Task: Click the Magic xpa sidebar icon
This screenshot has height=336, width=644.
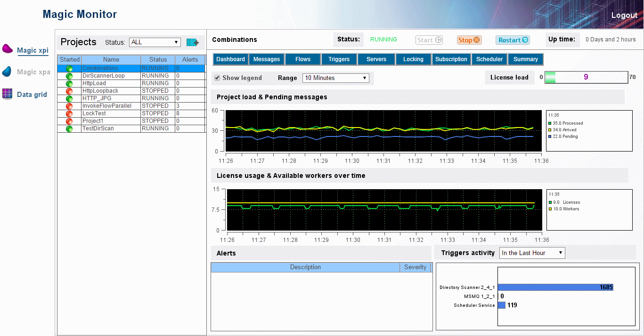Action: pyautogui.click(x=7, y=72)
